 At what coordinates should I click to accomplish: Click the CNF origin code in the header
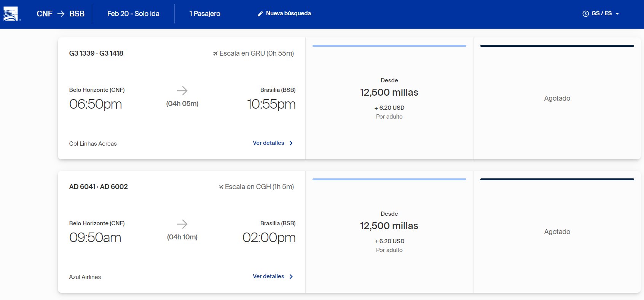(x=45, y=14)
